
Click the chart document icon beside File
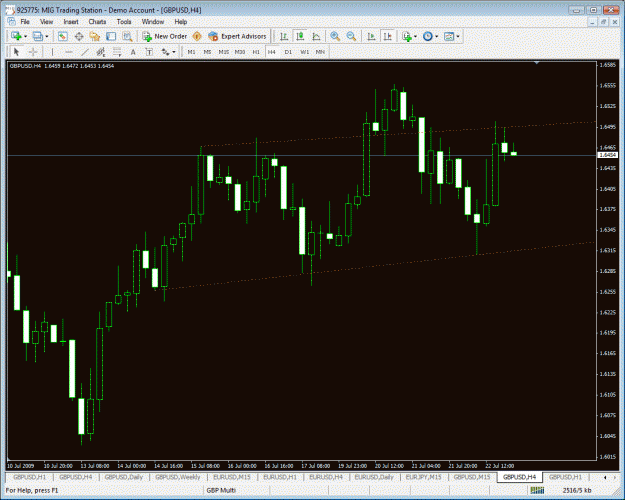(12, 22)
